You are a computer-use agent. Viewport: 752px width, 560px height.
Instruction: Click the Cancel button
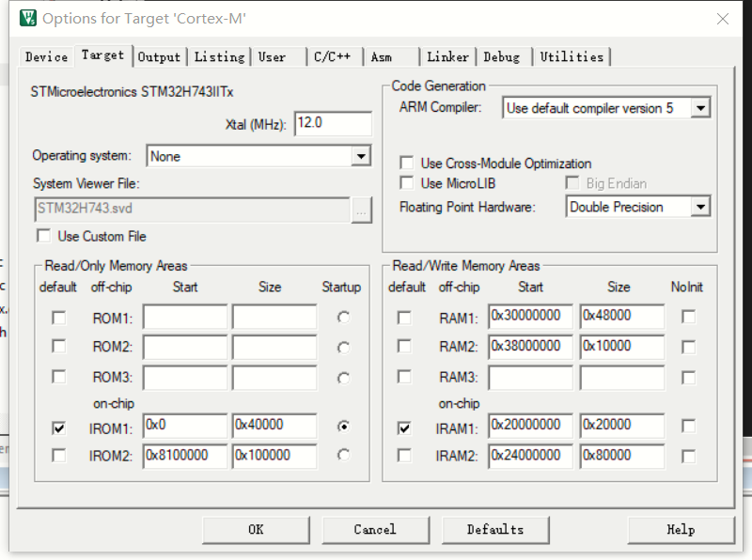coord(375,530)
